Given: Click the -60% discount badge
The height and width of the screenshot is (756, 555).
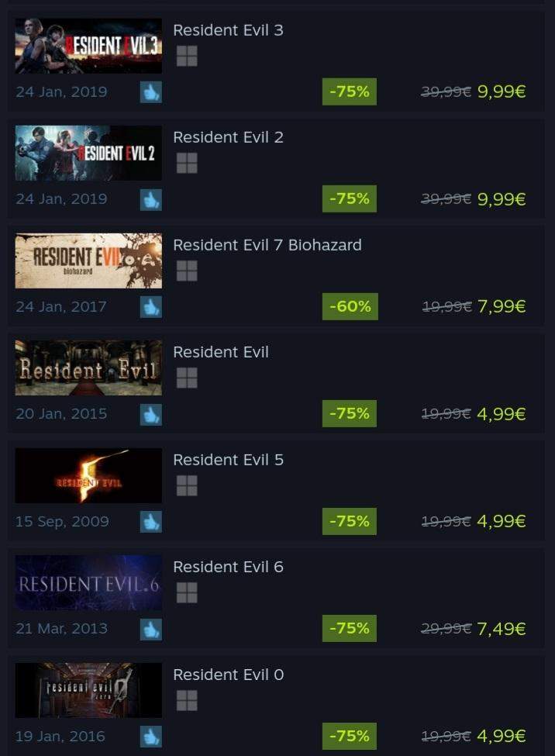Looking at the screenshot, I should coord(350,306).
